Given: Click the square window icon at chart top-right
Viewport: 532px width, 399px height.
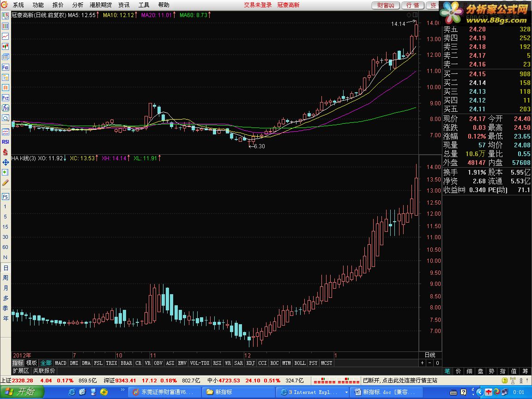Looking at the screenshot, I should (415, 15).
